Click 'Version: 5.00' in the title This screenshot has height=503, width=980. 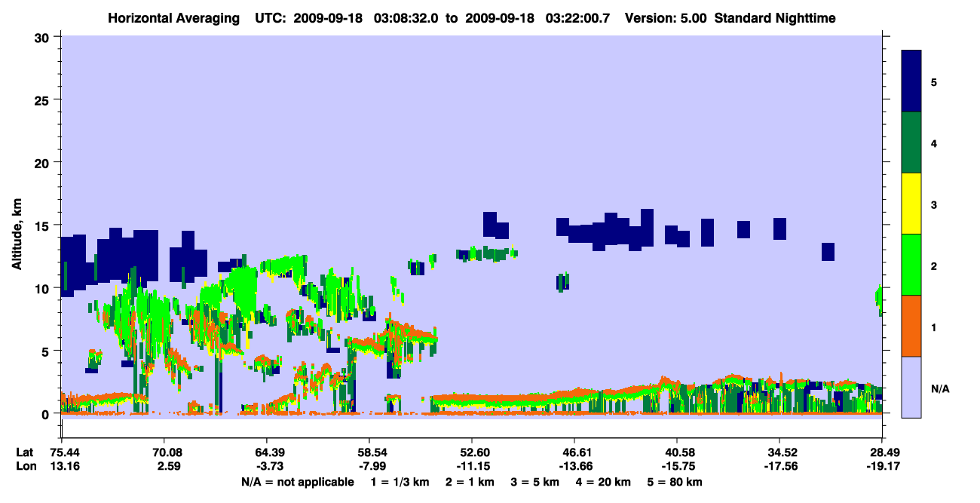(x=666, y=17)
